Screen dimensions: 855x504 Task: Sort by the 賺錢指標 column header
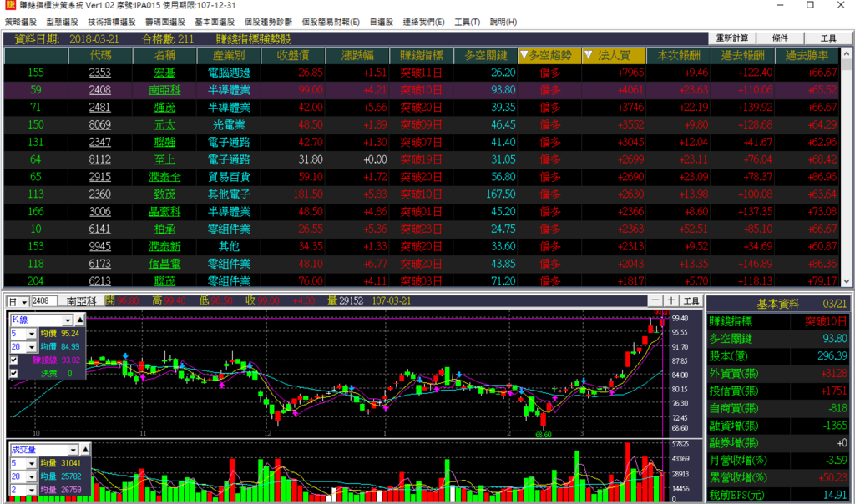point(422,56)
